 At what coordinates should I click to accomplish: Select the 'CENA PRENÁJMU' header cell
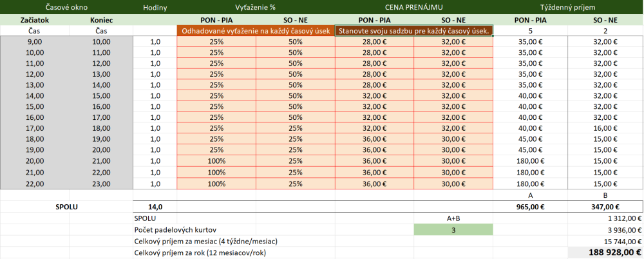point(413,7)
